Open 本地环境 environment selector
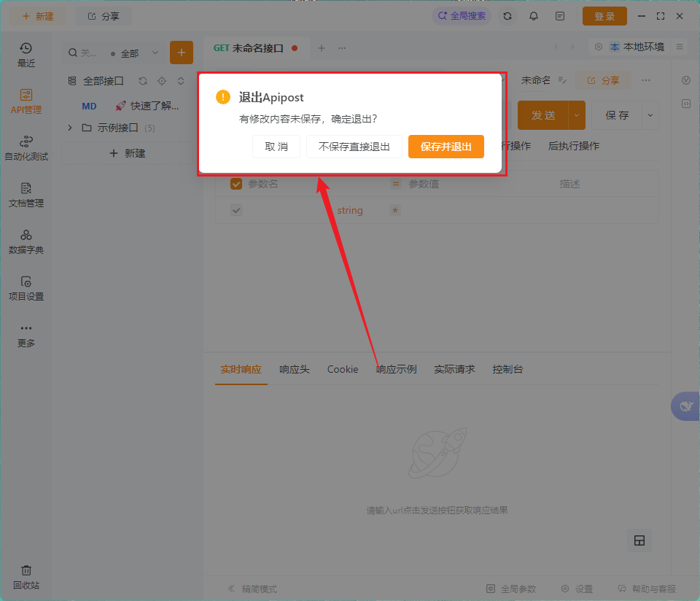The width and height of the screenshot is (700, 601). 637,47
